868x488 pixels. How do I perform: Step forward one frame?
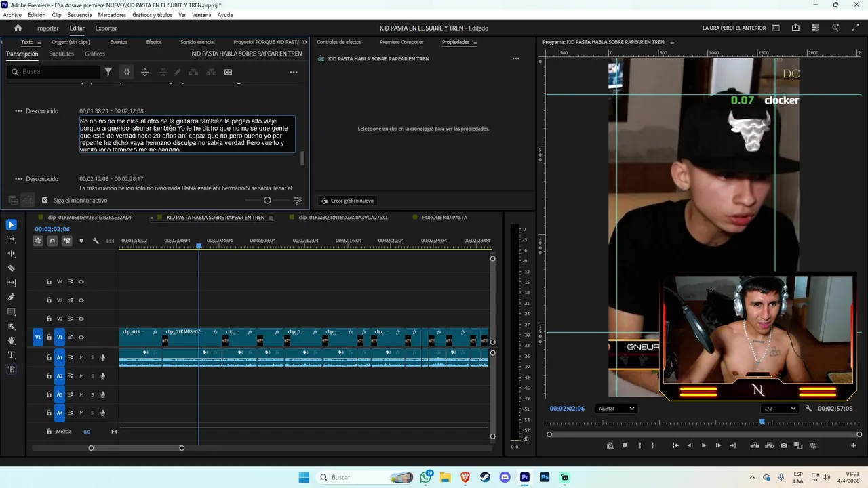pos(718,445)
